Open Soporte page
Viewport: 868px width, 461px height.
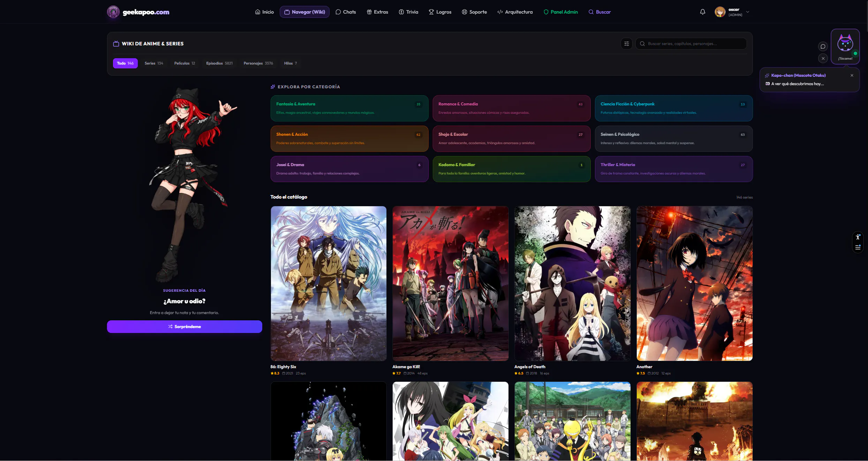[474, 12]
